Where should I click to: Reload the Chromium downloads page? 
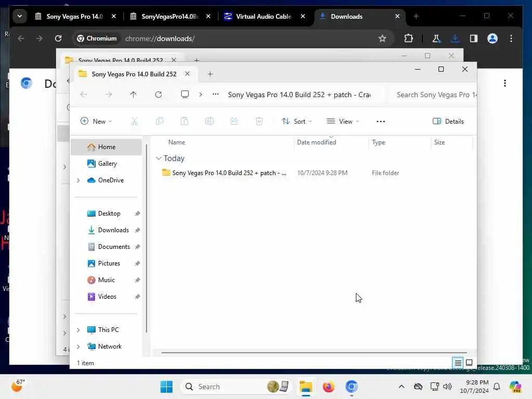click(58, 38)
